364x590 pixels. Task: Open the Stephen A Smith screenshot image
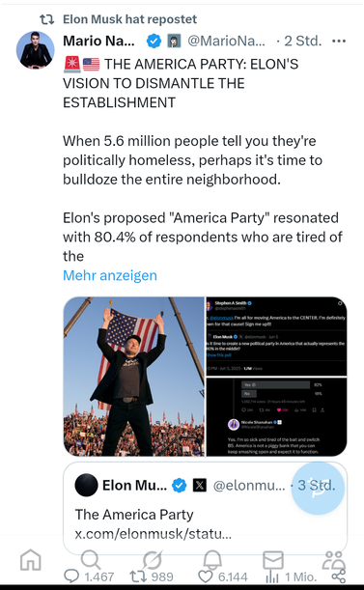pyautogui.click(x=277, y=336)
